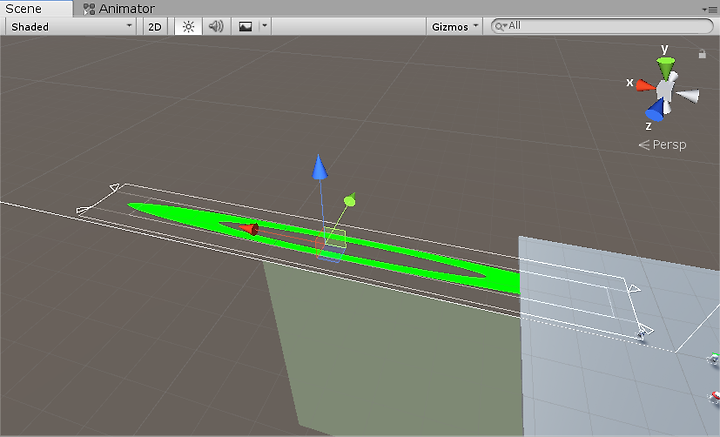The height and width of the screenshot is (437, 720).
Task: Click the yellow-green plane handle square of move gizmo
Action: click(336, 239)
